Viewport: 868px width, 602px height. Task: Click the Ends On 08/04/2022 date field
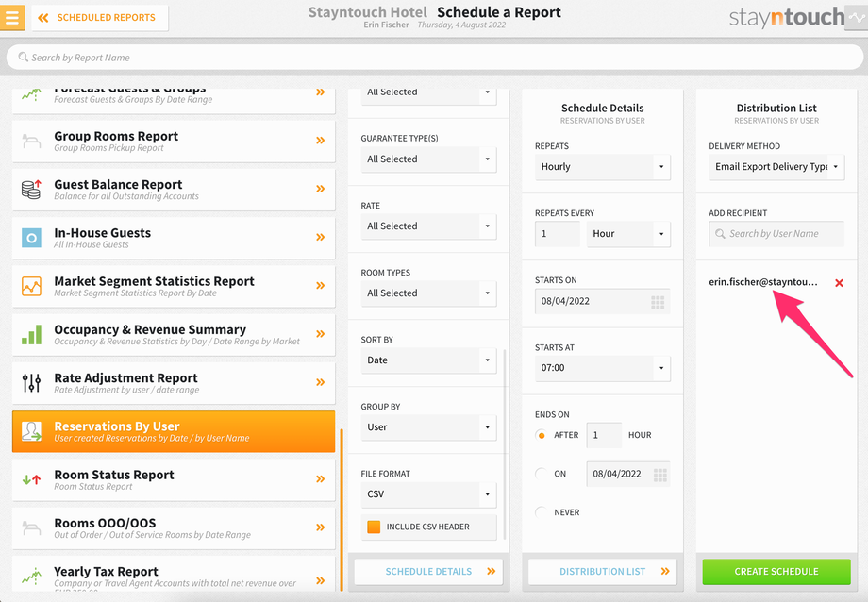[627, 475]
